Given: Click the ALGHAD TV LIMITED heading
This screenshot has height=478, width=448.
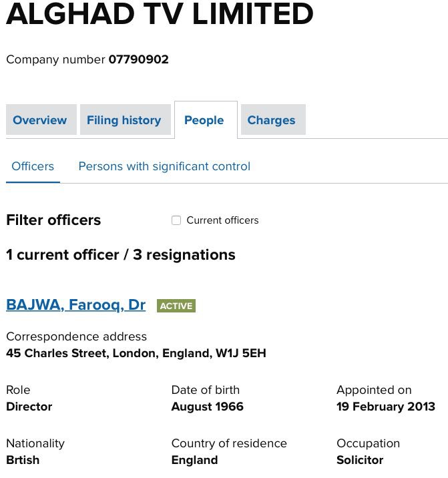Looking at the screenshot, I should pos(160,15).
